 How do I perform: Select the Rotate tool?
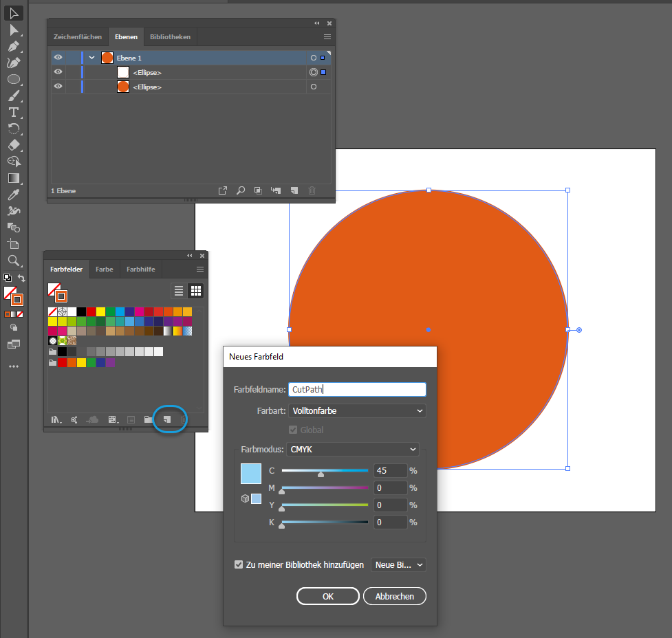[14, 129]
